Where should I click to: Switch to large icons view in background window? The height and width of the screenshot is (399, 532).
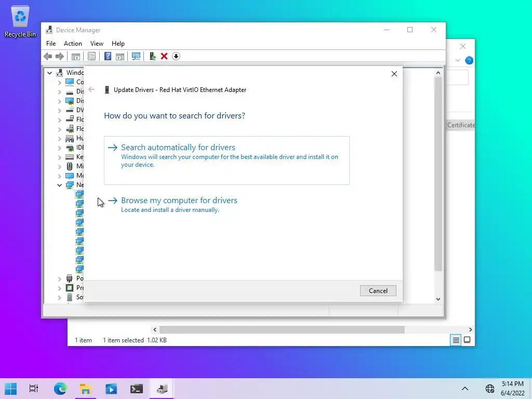point(467,340)
